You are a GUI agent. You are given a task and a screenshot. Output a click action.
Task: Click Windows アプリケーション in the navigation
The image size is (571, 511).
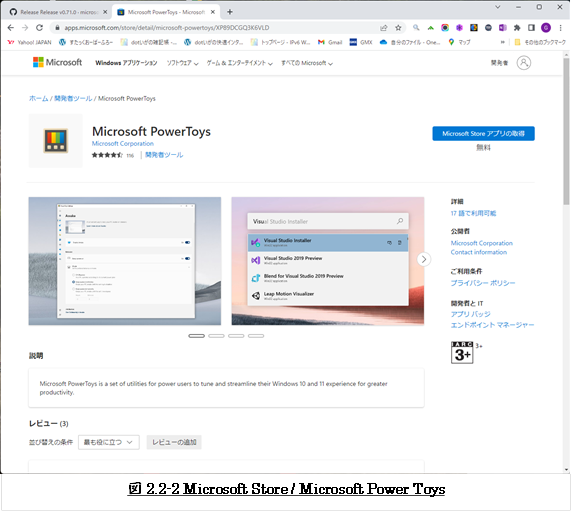point(126,63)
